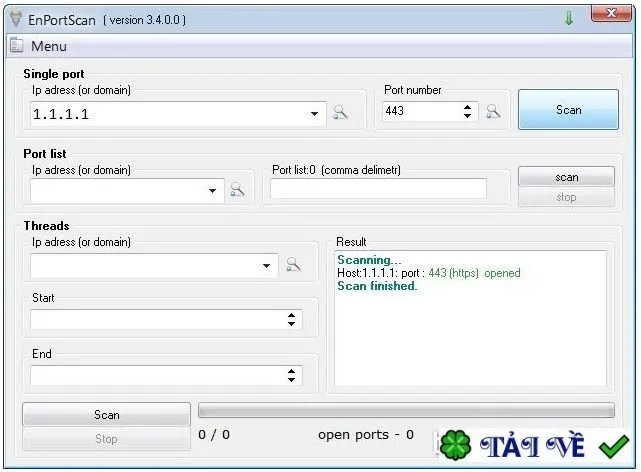Click the 'Scan finished.' result line
This screenshot has height=472, width=641.
[x=377, y=286]
